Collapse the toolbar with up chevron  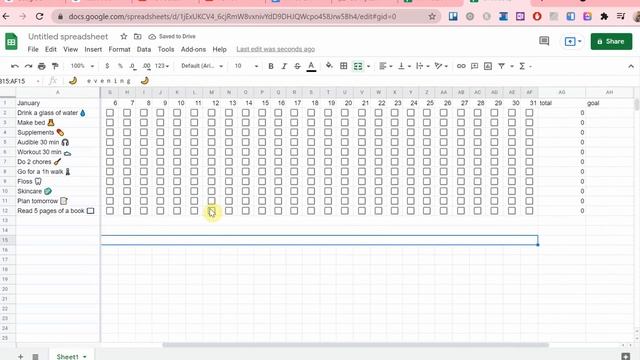[631, 66]
